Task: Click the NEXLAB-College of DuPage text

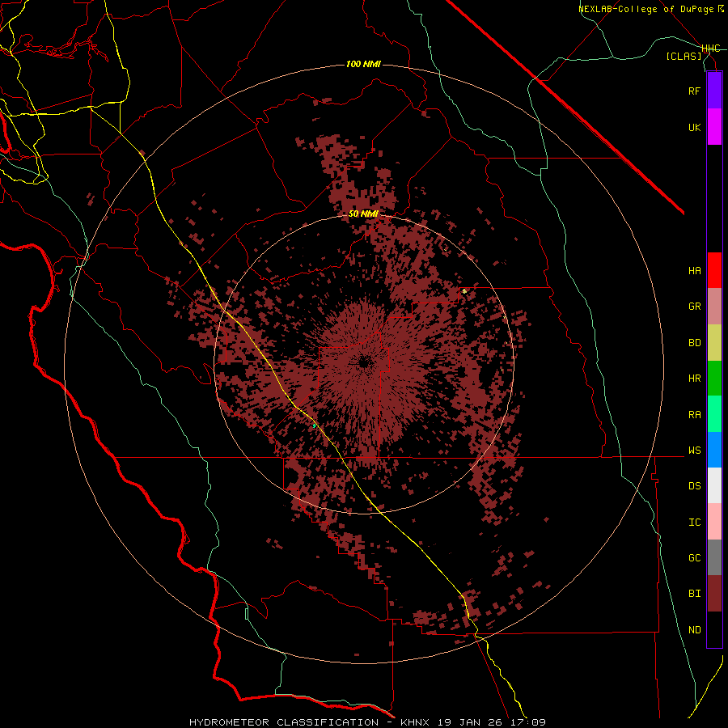Action: [647, 9]
